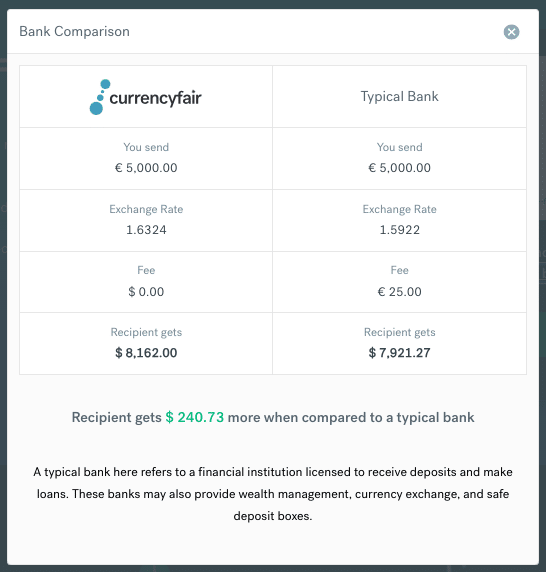
Task: Click the 'Fee' label under Typical Bank
Action: point(399,270)
